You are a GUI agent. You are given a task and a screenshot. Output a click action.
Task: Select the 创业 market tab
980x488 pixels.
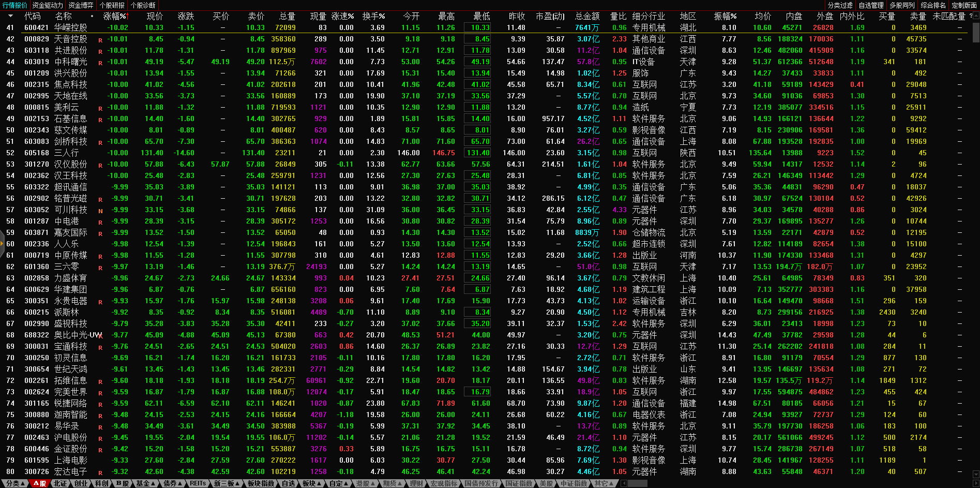pos(81,483)
